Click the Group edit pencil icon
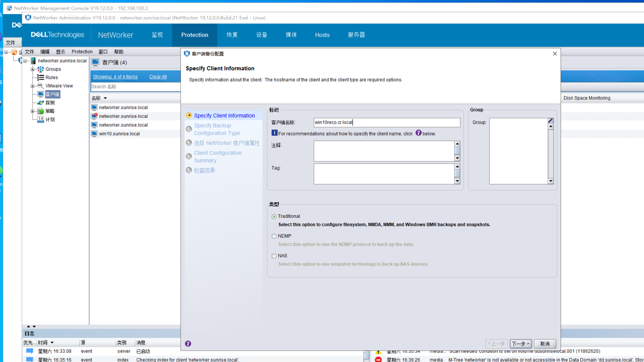The height and width of the screenshot is (362, 644). point(551,121)
